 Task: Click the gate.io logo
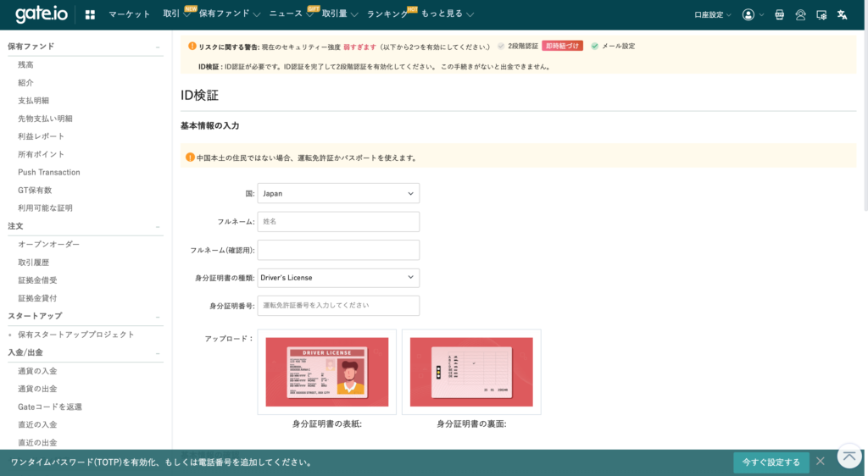point(42,14)
